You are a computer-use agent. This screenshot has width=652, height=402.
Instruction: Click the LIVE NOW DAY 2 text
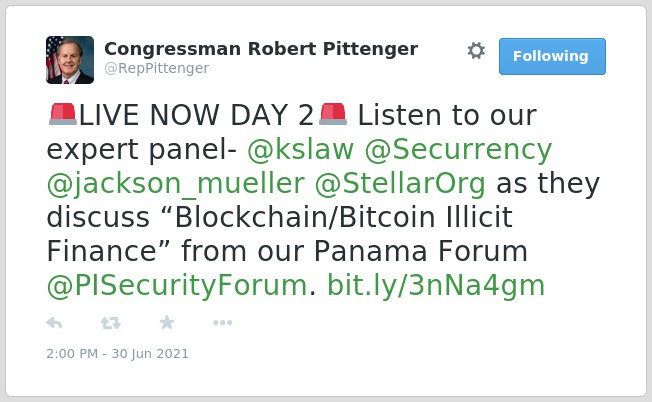pos(196,115)
